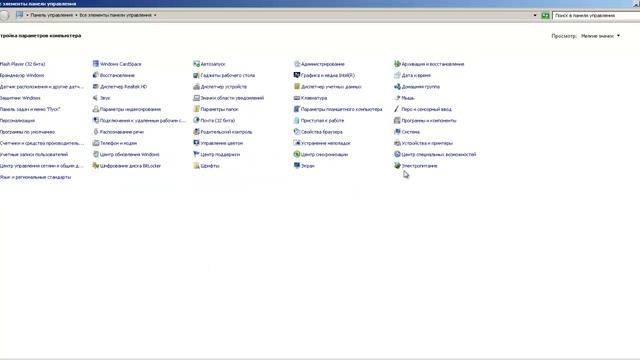Open Датчик расположения и другие датчики item
Screen dimensions: 640x360
pyautogui.click(x=42, y=87)
